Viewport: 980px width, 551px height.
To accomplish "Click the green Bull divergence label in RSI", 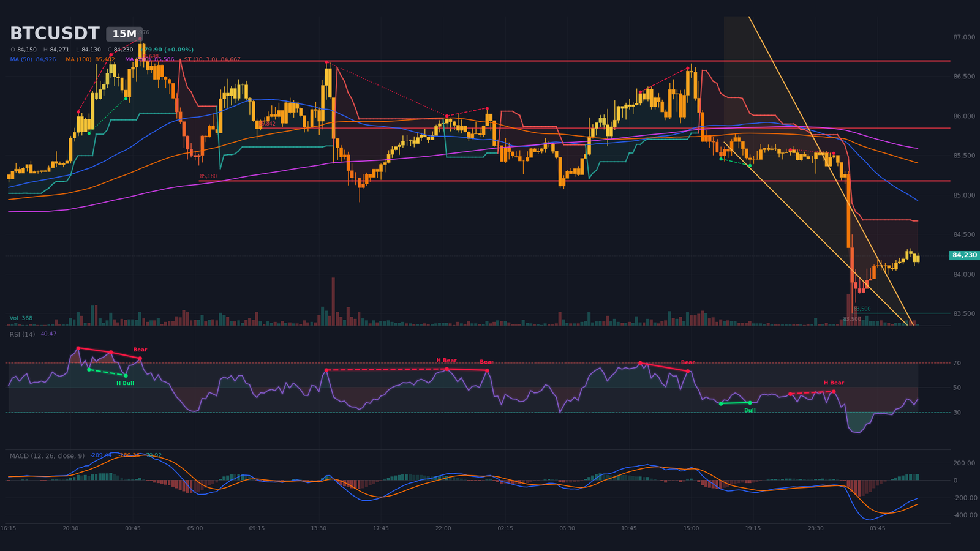I will click(x=750, y=411).
